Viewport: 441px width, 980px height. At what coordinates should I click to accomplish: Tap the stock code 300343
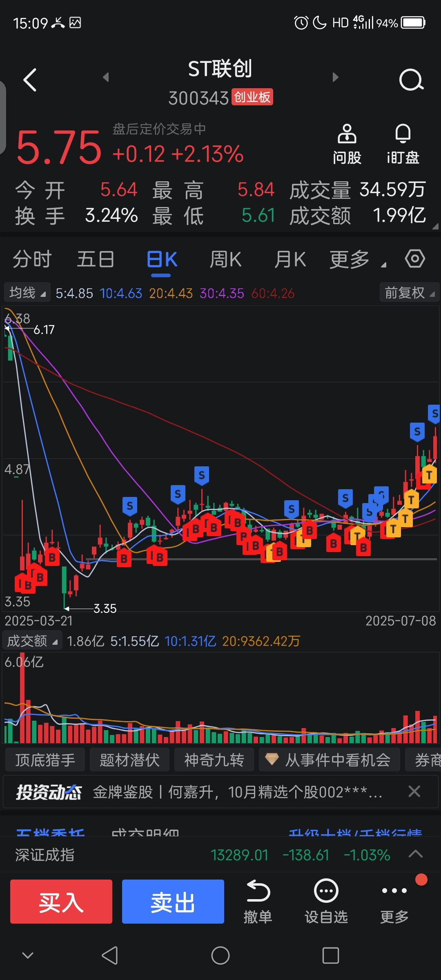(198, 98)
